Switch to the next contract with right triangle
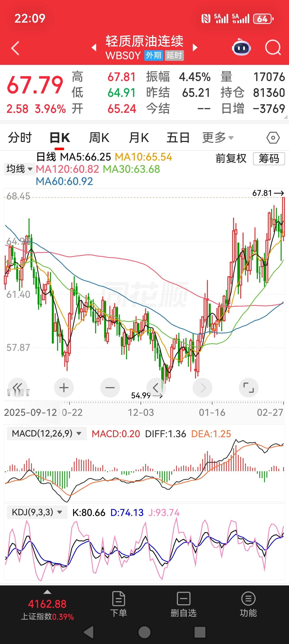This screenshot has width=289, height=644. point(195,47)
